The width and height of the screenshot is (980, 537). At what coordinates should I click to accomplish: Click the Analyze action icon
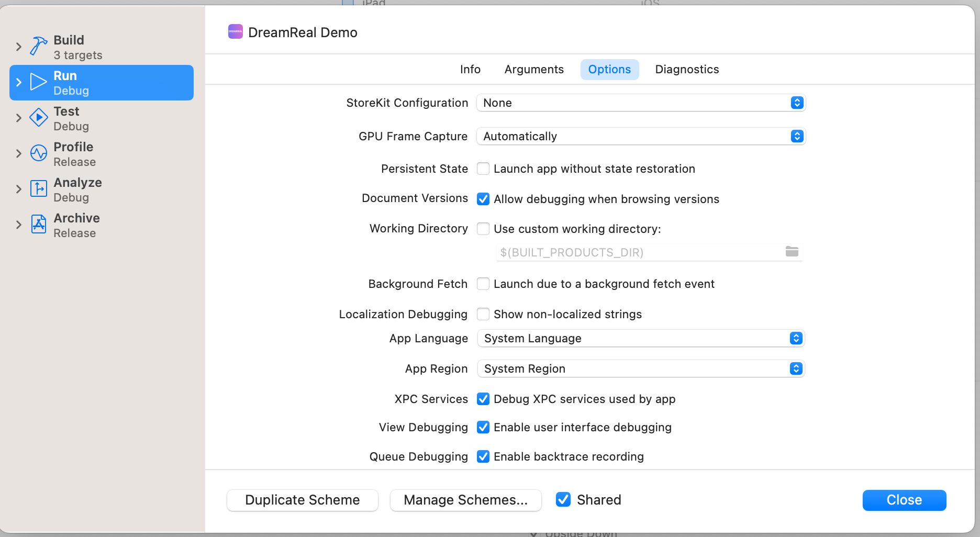(x=38, y=188)
